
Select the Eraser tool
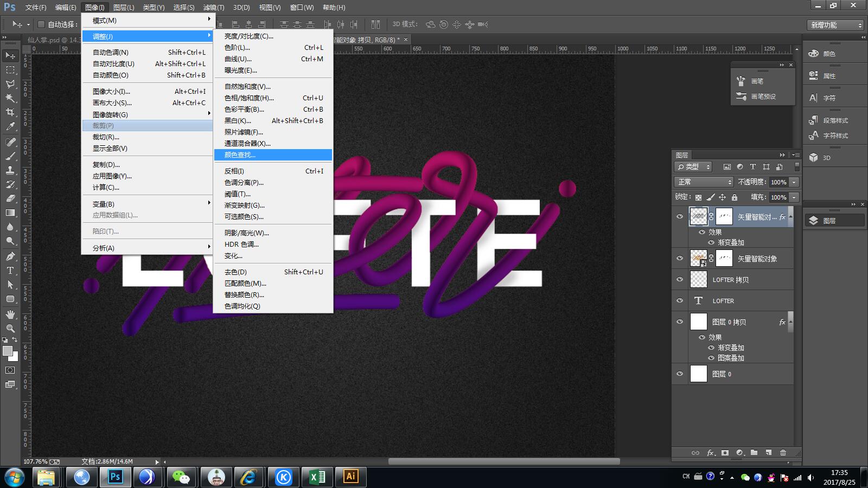(x=10, y=198)
